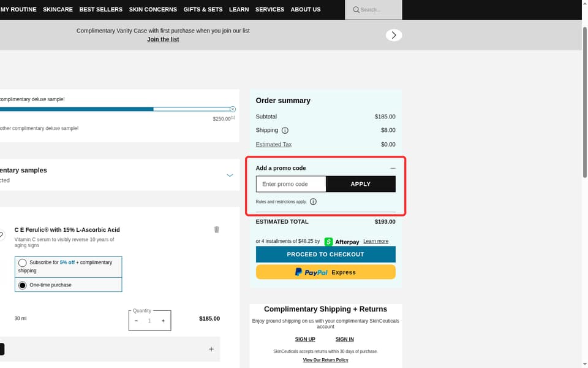Click the C E Ferulic product title
Viewport: 588px width, 368px height.
pos(67,230)
